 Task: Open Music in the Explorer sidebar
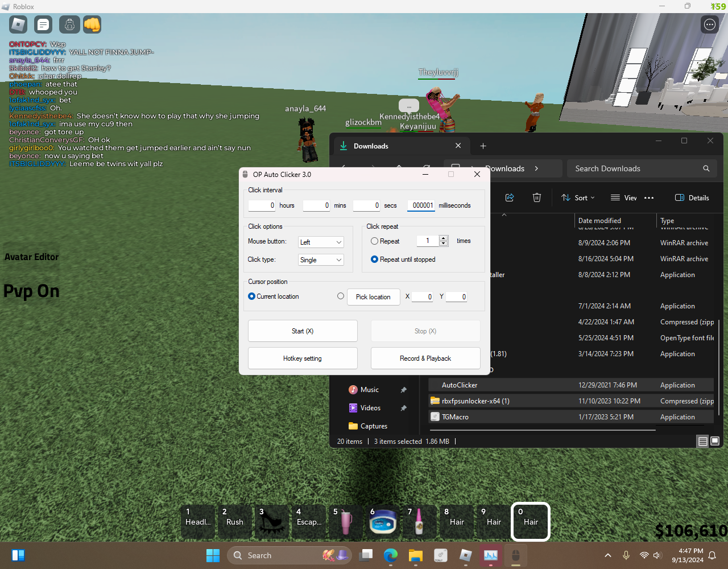click(x=369, y=390)
